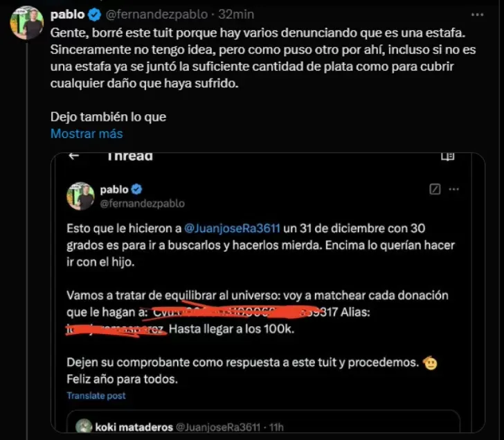
Task: Click the back arrow beside Thread
Action: click(x=74, y=157)
